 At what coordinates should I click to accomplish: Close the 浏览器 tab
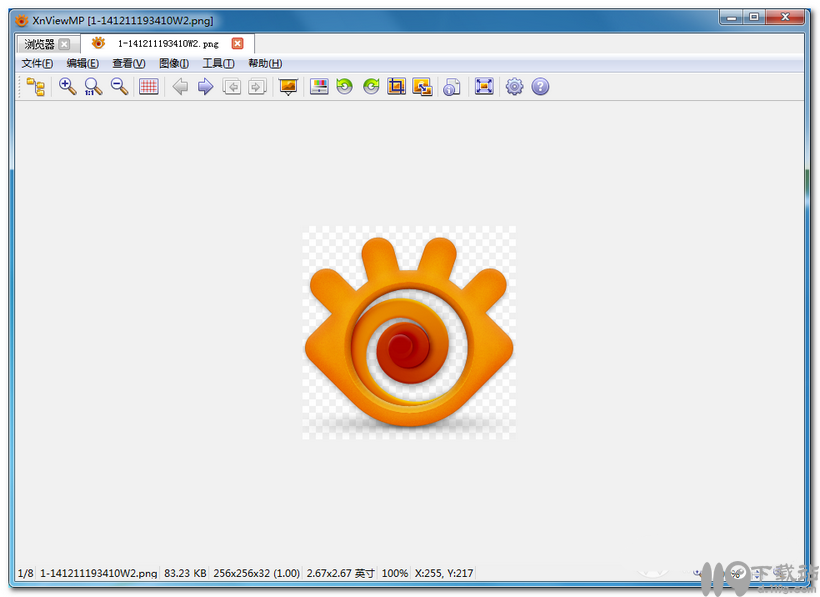(x=64, y=44)
